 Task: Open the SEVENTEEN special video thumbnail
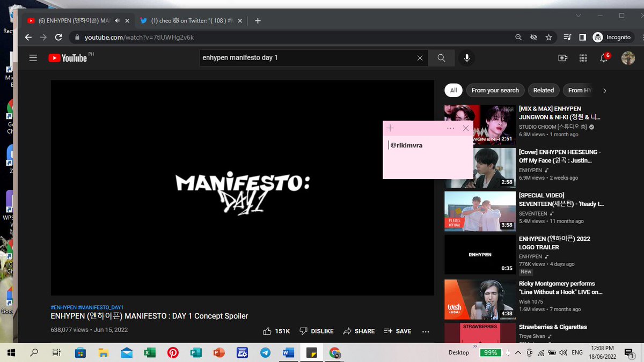click(x=480, y=211)
